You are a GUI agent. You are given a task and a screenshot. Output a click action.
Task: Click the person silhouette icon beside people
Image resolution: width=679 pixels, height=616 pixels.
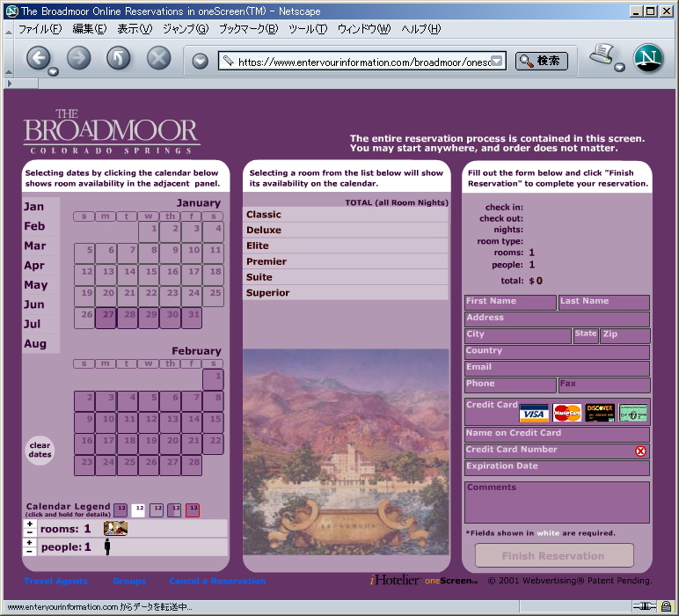107,546
